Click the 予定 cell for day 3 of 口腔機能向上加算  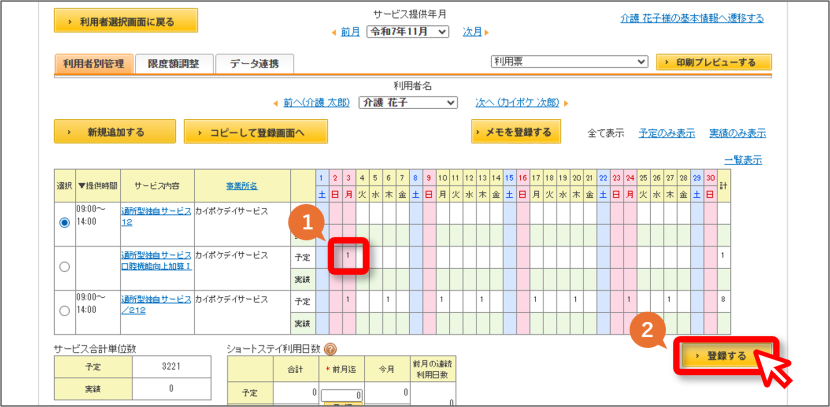[348, 256]
